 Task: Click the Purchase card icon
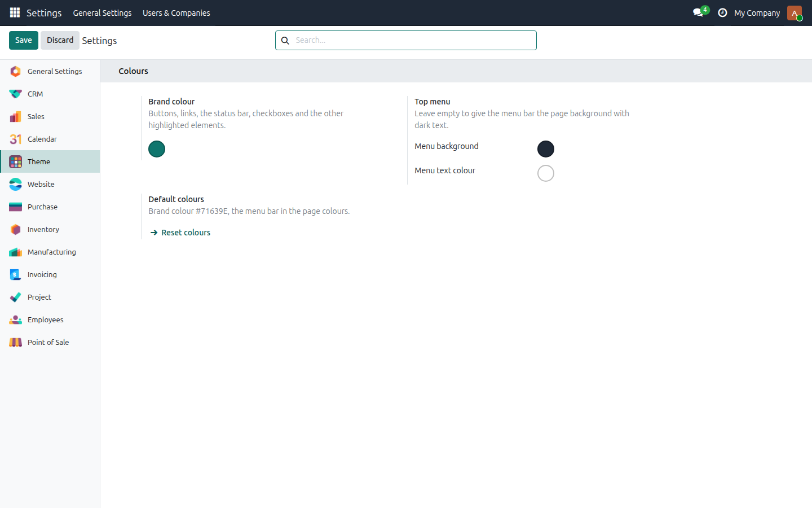coord(16,207)
